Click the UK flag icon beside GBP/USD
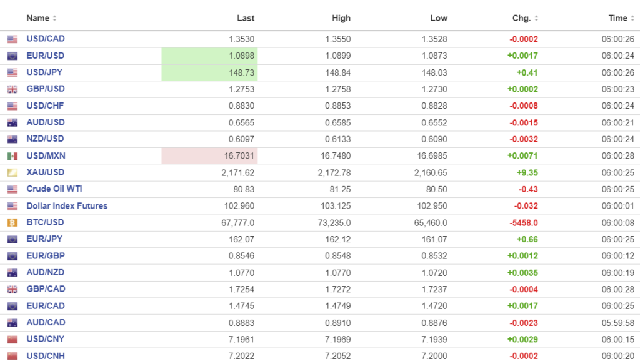This screenshot has height=364, width=640. [x=12, y=89]
